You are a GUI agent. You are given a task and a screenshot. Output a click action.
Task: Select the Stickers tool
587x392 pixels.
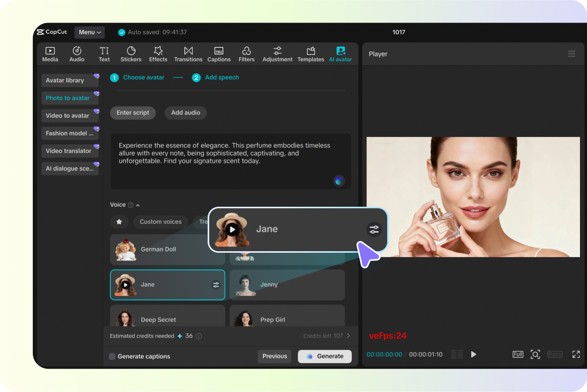131,54
